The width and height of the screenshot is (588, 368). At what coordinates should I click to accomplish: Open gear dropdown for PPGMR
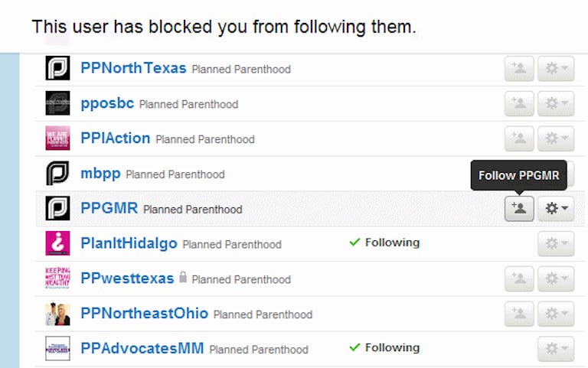[x=556, y=208]
